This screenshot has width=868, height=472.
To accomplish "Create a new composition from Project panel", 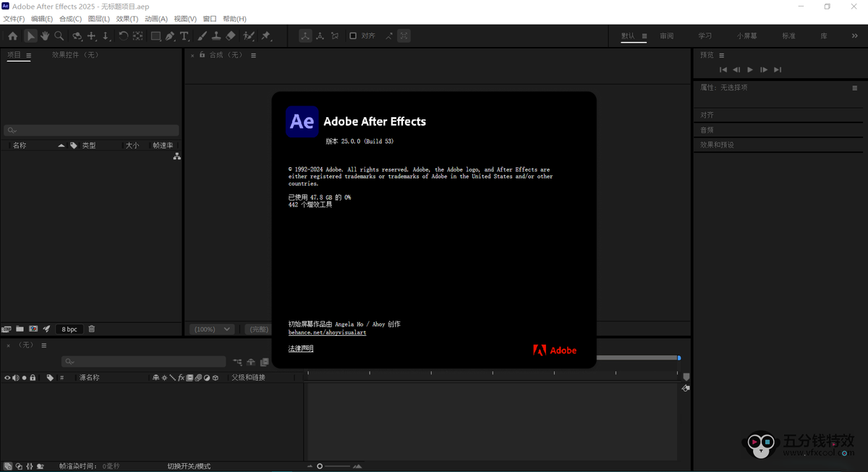I will 33,329.
